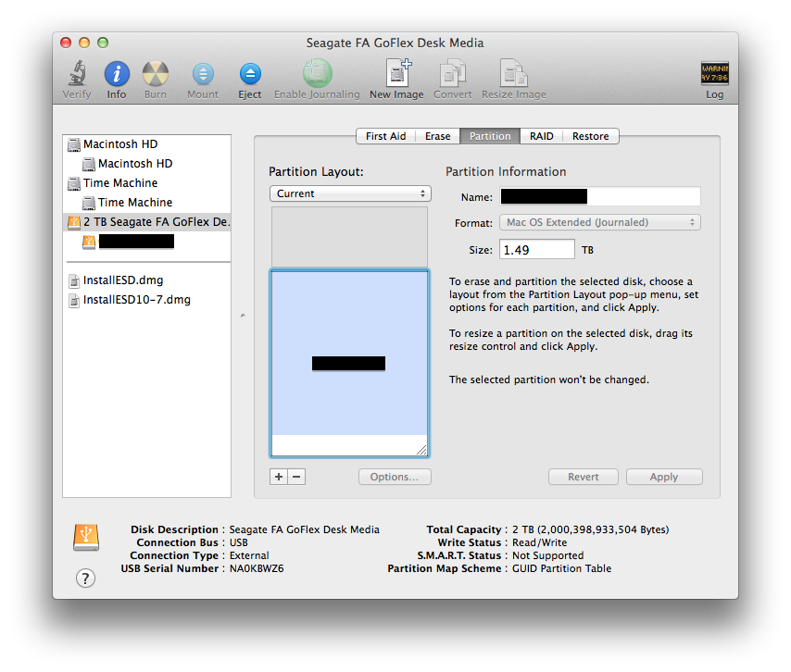
Task: Switch to the Partition tab
Action: 490,136
